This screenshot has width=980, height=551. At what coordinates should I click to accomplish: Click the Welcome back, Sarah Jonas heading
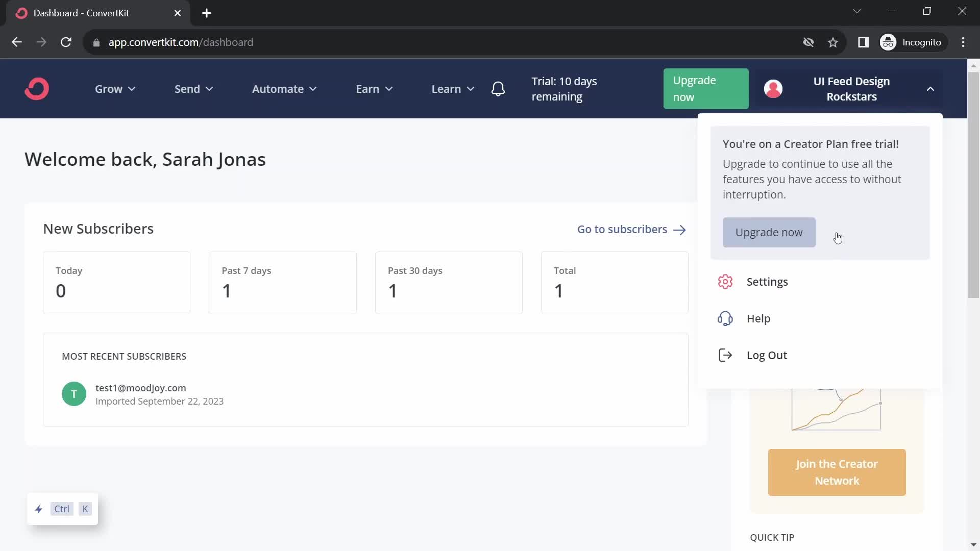click(145, 160)
